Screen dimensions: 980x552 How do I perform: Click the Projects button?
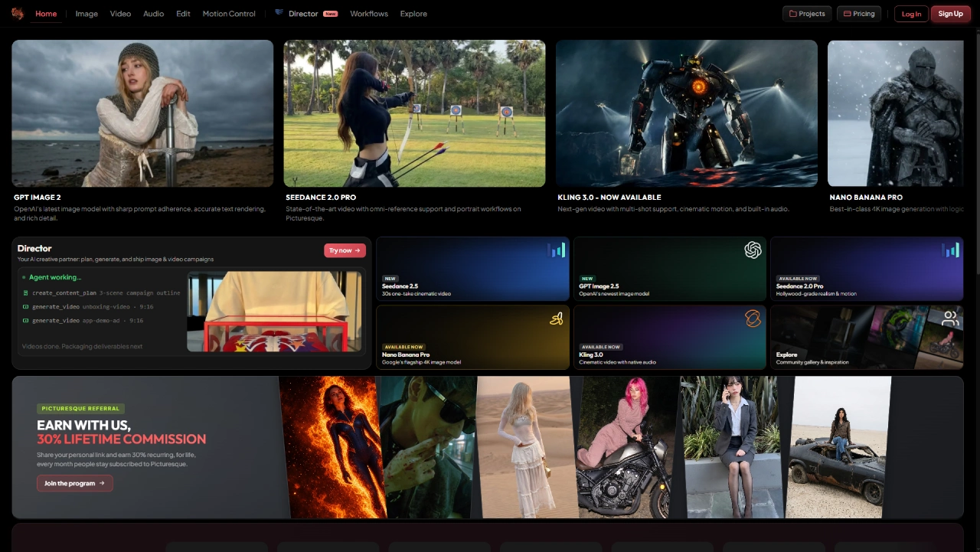807,14
